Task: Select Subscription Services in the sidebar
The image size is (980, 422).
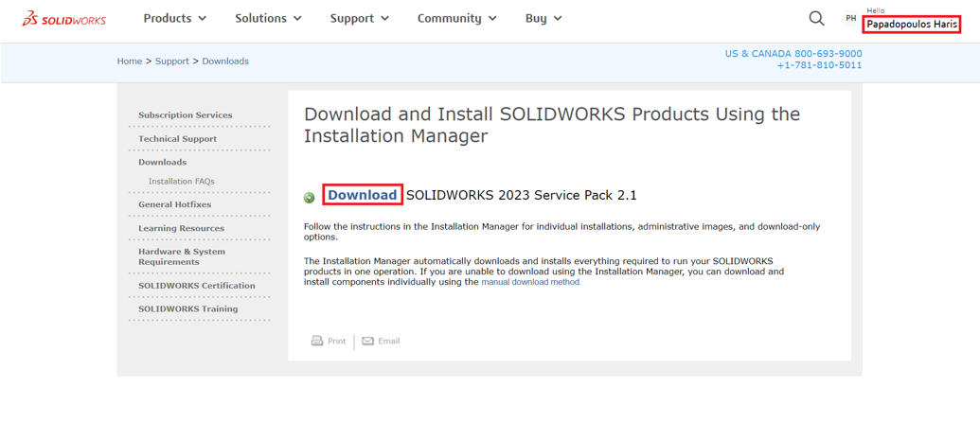Action: coord(186,115)
